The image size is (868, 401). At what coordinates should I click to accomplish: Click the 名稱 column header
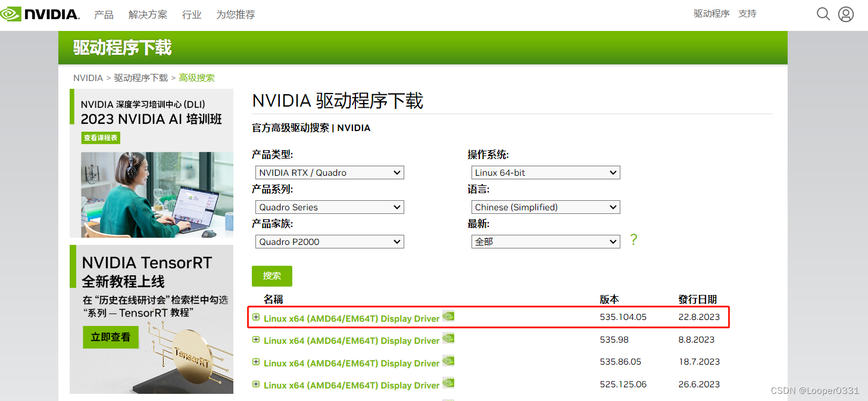tap(273, 299)
